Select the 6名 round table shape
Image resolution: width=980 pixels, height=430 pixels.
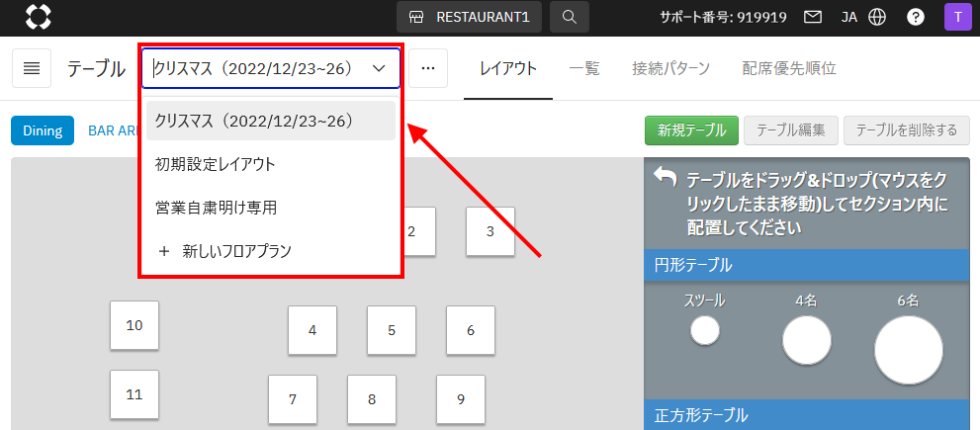tap(908, 350)
